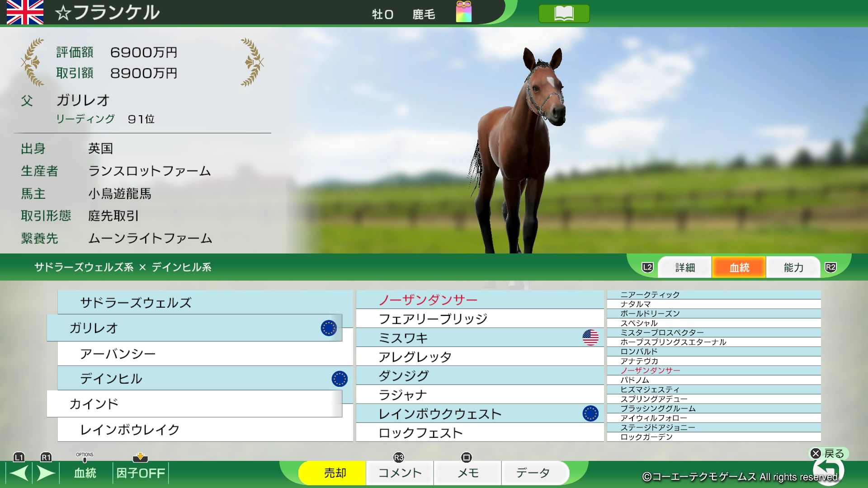Click the UK flag icon
This screenshot has height=488, width=868.
[x=25, y=12]
